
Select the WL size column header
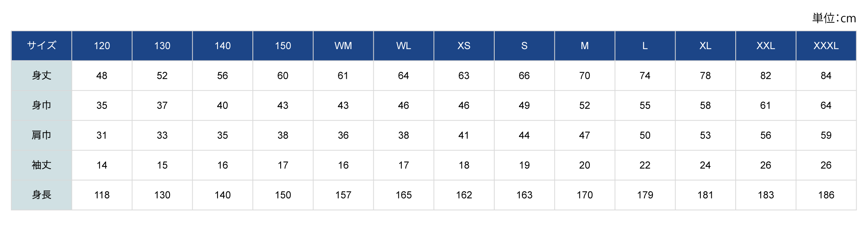tap(404, 46)
